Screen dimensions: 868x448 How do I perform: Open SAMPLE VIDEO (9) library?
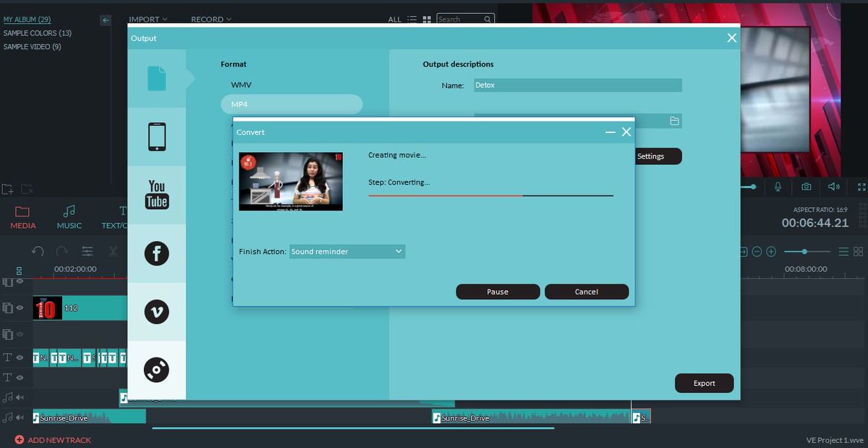(x=33, y=46)
